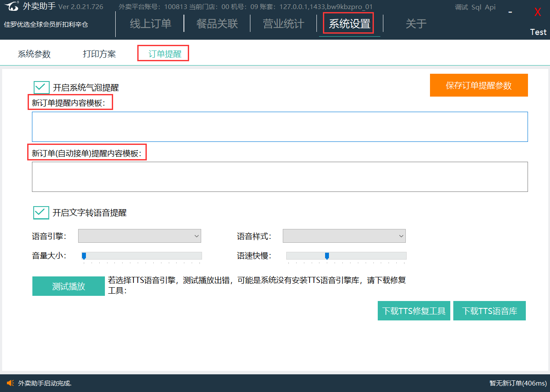The image size is (550, 392).
Task: Click the 外卖助手 logo icon
Action: click(12, 7)
